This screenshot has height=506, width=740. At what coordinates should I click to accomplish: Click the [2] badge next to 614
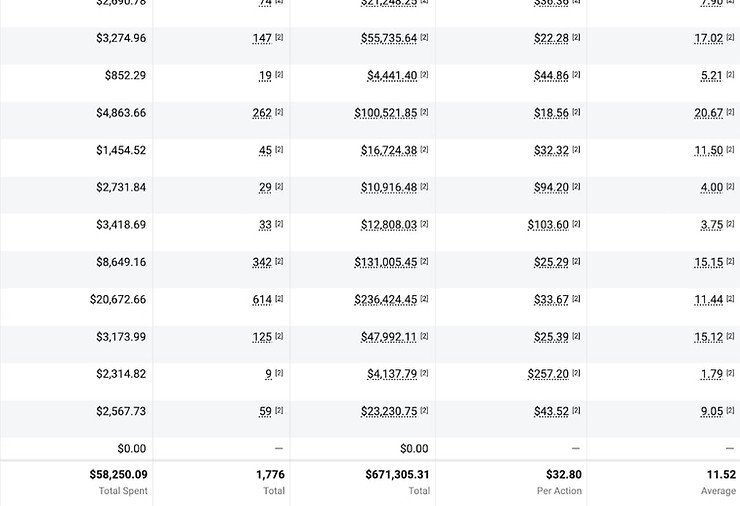click(x=279, y=299)
